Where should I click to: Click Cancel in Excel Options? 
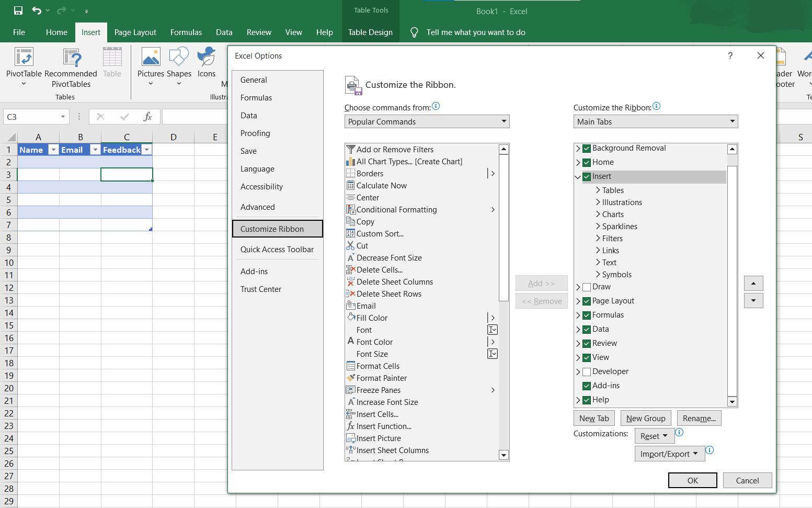(747, 480)
